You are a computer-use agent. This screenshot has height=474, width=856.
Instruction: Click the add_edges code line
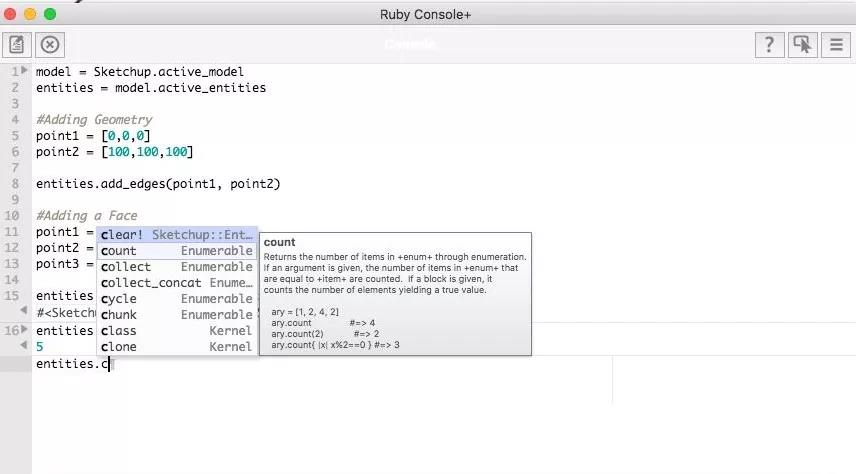click(158, 184)
